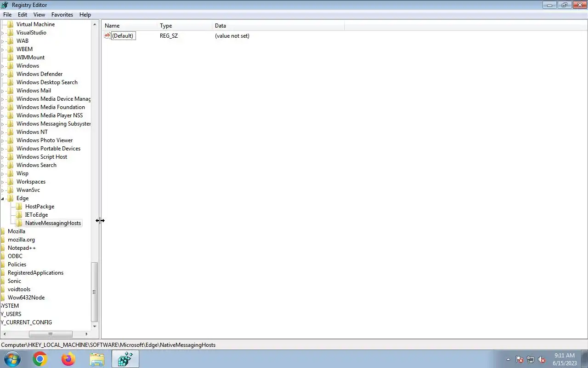Open the Edit menu
588x368 pixels.
click(23, 15)
